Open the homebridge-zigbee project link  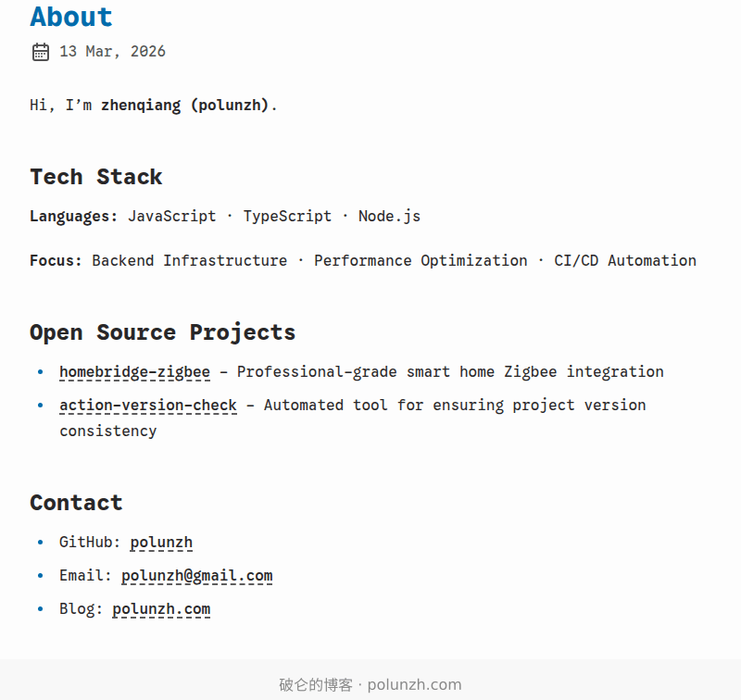coord(134,372)
